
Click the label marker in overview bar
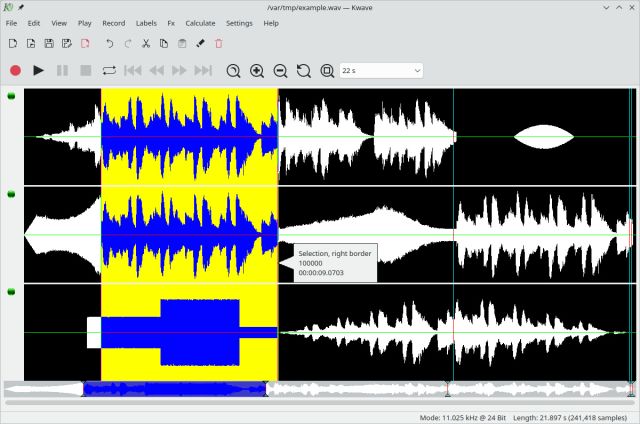[447, 389]
